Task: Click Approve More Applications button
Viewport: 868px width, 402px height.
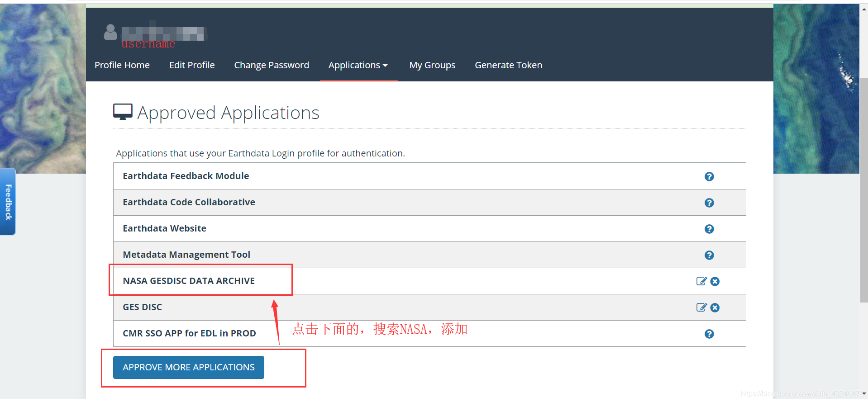Action: pyautogui.click(x=189, y=367)
